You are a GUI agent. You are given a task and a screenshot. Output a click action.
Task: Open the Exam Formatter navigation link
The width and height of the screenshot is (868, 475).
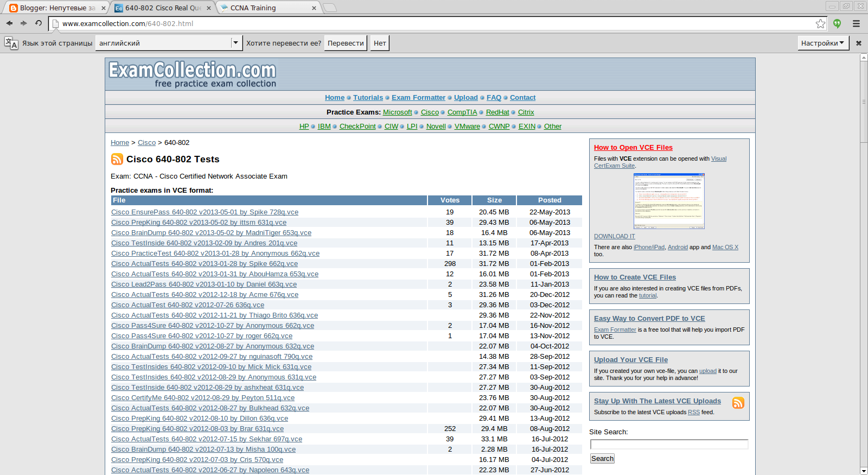click(x=418, y=98)
